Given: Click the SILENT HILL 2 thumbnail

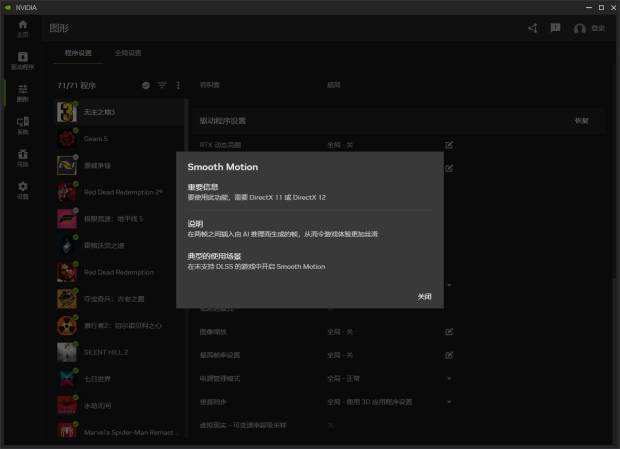Looking at the screenshot, I should click(x=67, y=352).
